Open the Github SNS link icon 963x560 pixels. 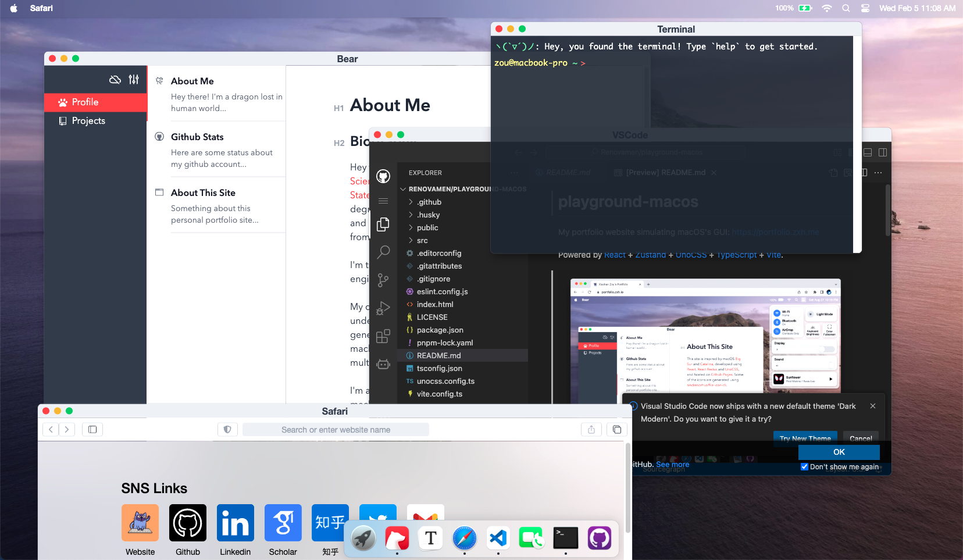point(188,523)
